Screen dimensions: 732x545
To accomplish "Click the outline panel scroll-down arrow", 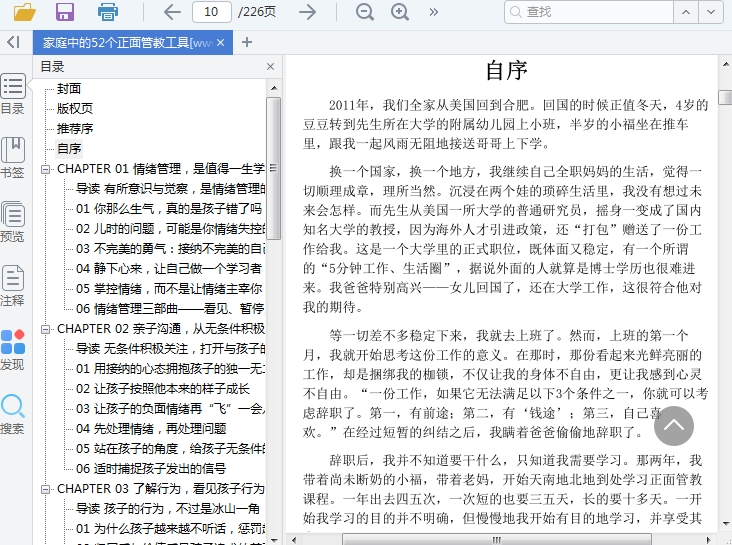I will click(274, 540).
